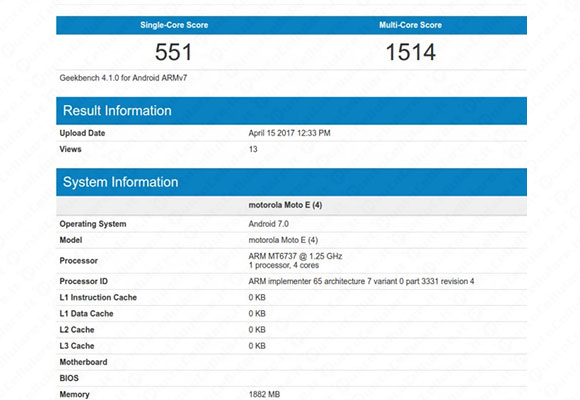The height and width of the screenshot is (400, 580).
Task: Select the ARM implementer 65 architecture value
Action: click(x=361, y=282)
